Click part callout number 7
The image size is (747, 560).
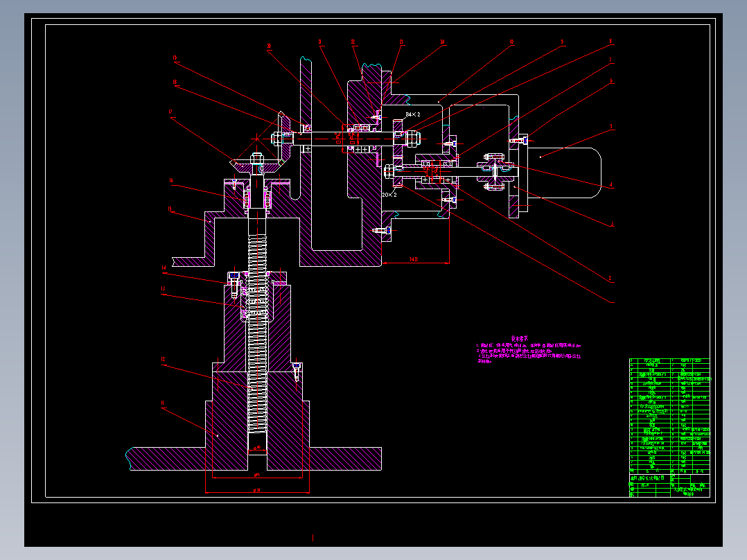tap(610, 60)
